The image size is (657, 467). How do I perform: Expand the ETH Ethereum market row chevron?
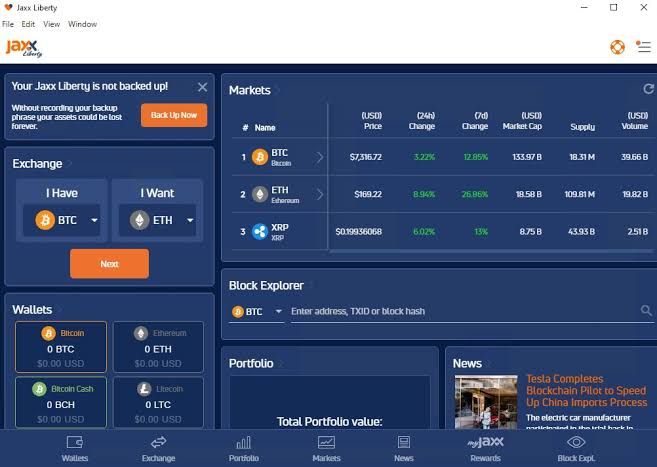pyautogui.click(x=320, y=194)
